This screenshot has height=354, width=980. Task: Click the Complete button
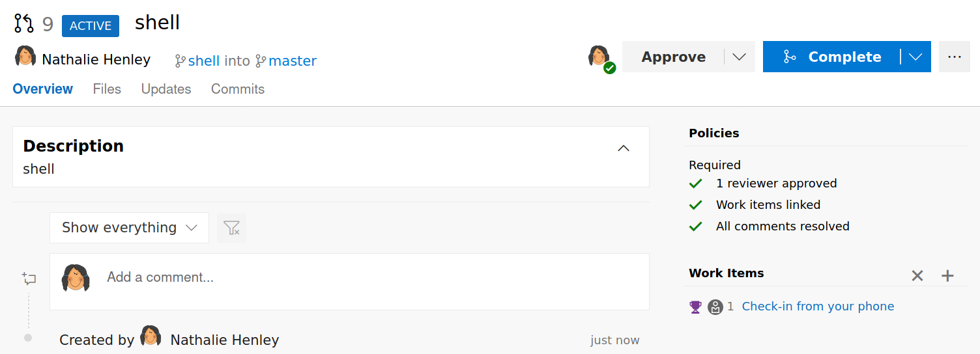(831, 57)
